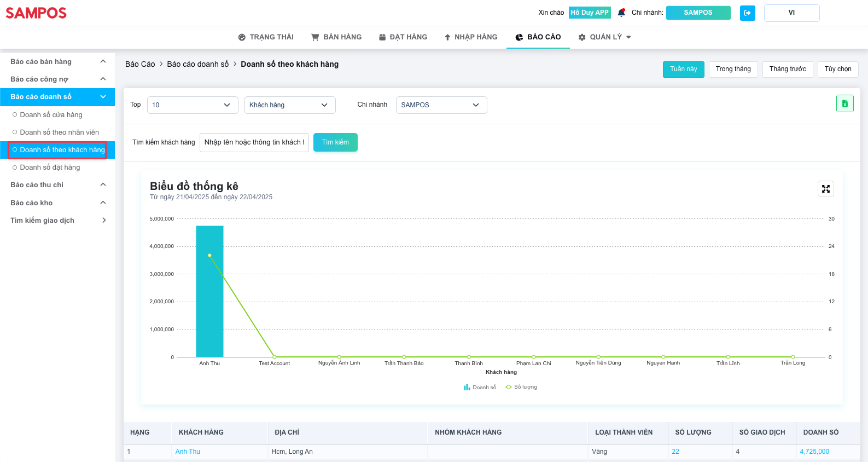Open Anh Thu customer link

[x=188, y=452]
